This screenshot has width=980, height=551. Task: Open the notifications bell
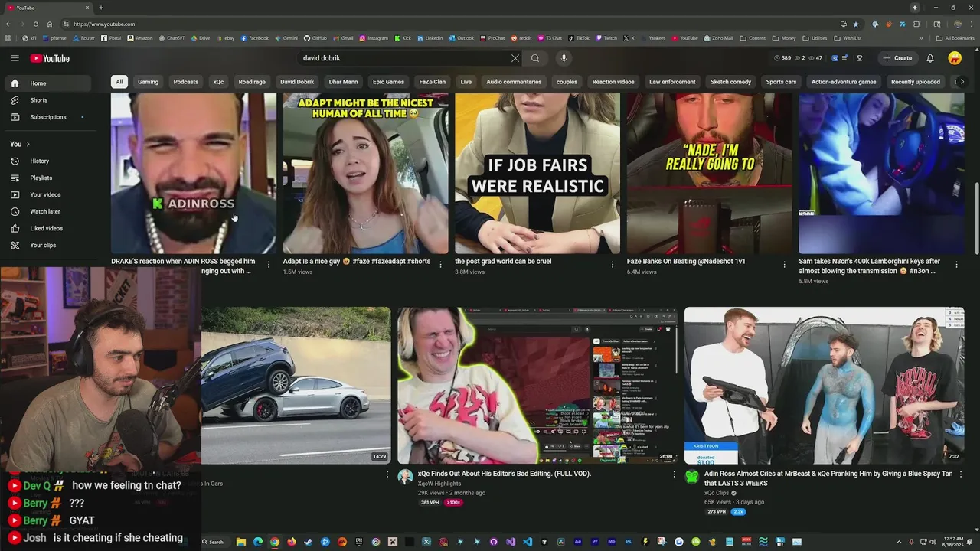(x=930, y=58)
